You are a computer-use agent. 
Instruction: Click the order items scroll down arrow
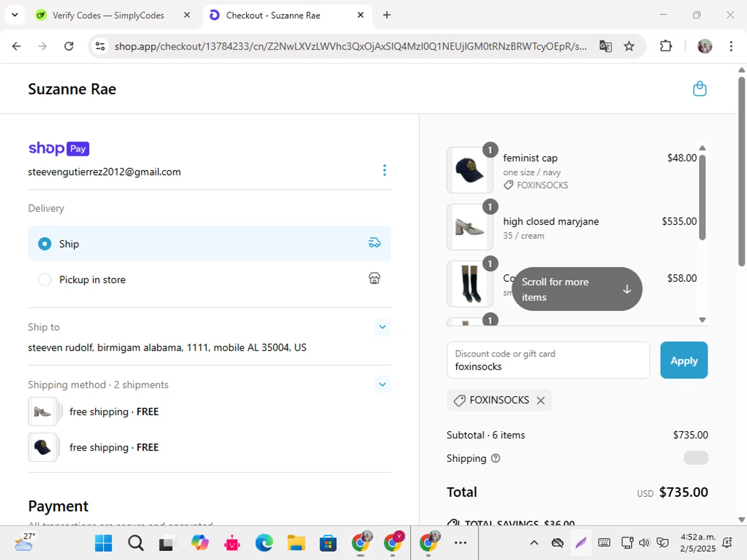tap(702, 320)
